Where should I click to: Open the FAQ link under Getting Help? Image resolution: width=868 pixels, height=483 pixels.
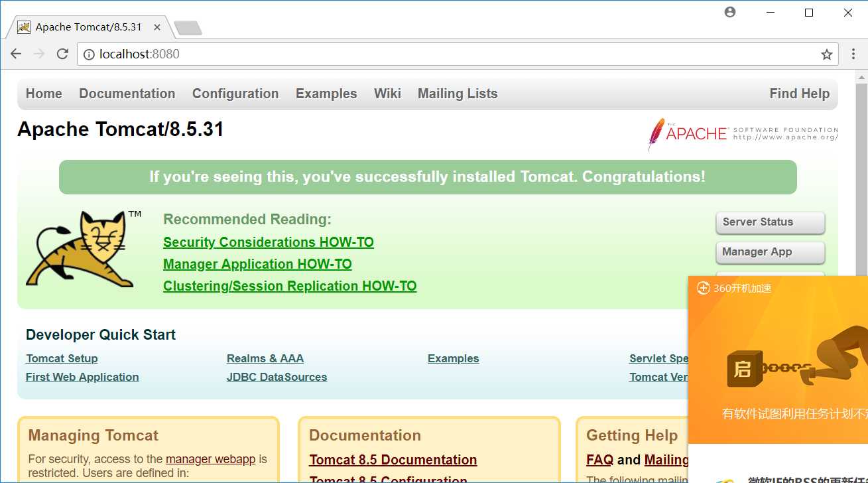coord(600,460)
